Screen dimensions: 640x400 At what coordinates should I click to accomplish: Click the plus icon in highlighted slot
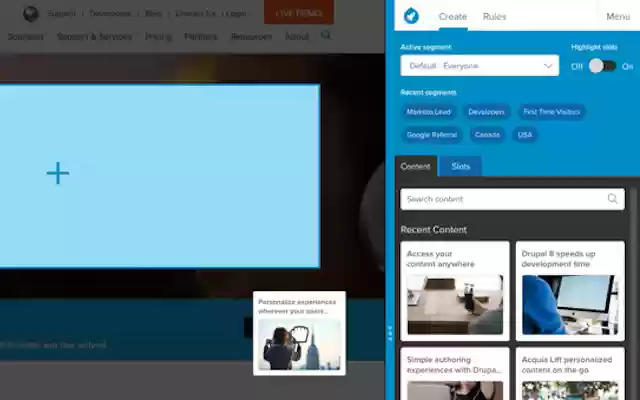click(58, 173)
